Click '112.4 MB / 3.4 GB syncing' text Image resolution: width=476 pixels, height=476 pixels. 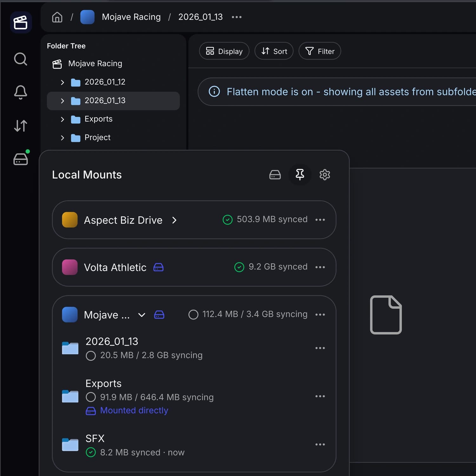pos(255,314)
